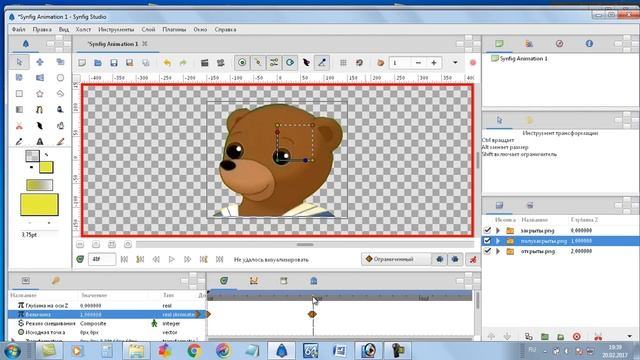640x360 pixels.
Task: Play the animation
Action: pos(172,259)
